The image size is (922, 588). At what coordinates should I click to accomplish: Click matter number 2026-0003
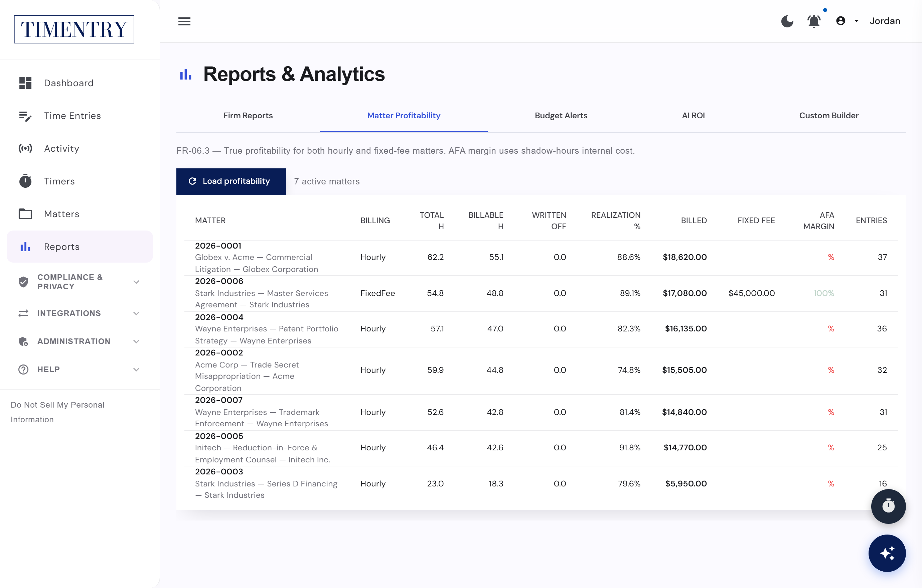[219, 471]
